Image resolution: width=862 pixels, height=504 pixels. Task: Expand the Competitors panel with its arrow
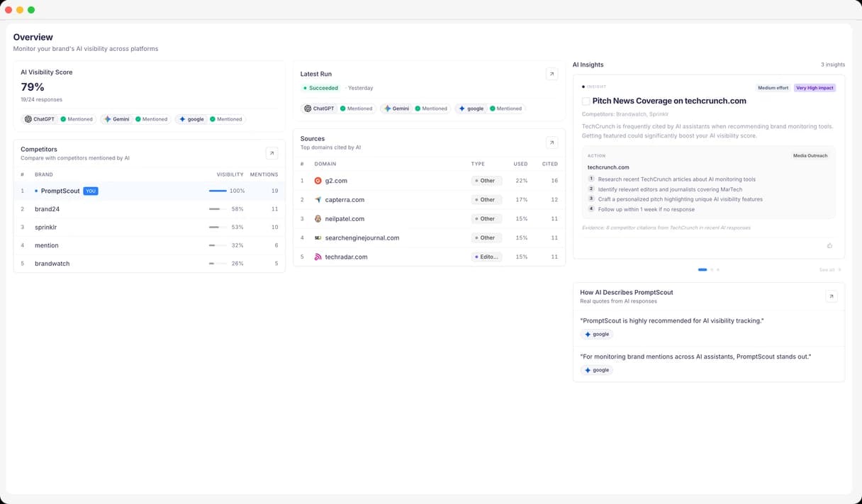272,153
